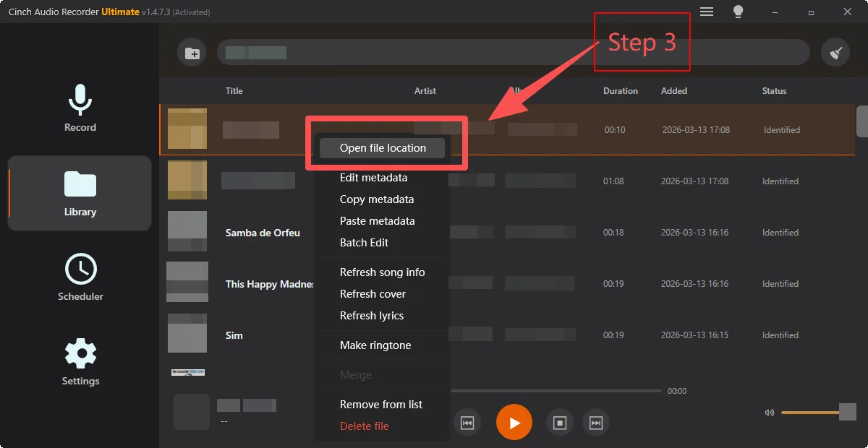Click the lightbulb tips icon in the titlebar
Screen dimensions: 868x448
[739, 12]
